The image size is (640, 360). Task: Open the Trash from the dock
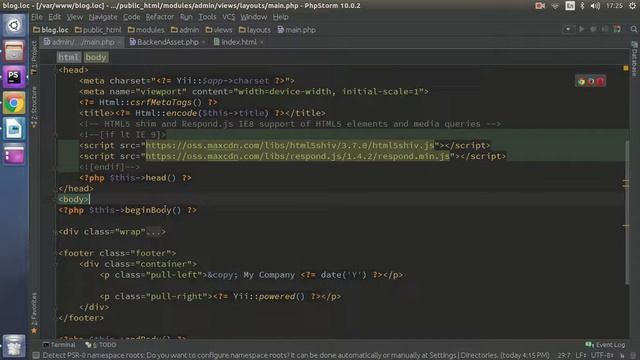click(x=14, y=345)
